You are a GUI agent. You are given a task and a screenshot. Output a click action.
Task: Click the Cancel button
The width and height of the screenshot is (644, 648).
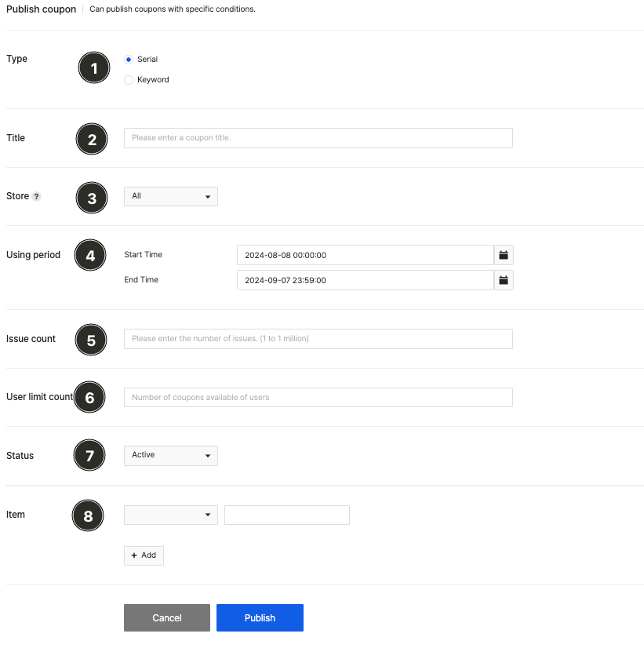[167, 618]
